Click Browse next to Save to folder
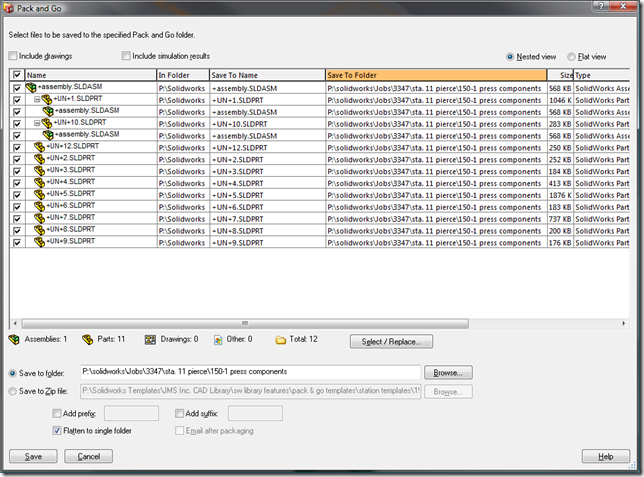This screenshot has height=477, width=644. (x=448, y=373)
